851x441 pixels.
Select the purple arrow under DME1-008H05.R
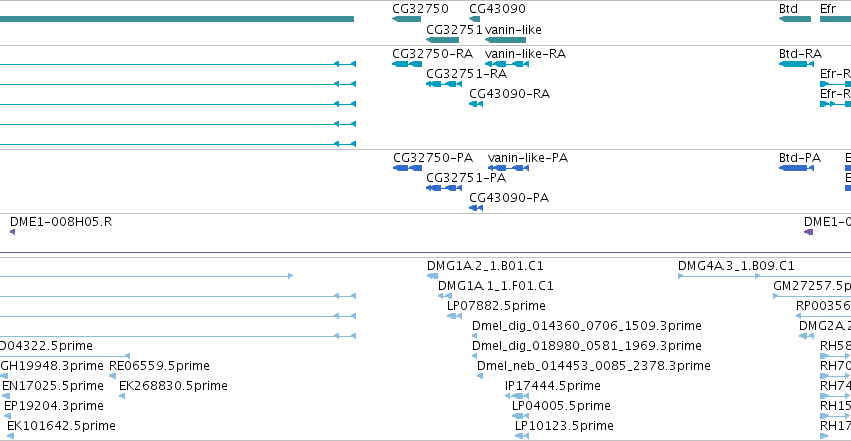pos(12,232)
